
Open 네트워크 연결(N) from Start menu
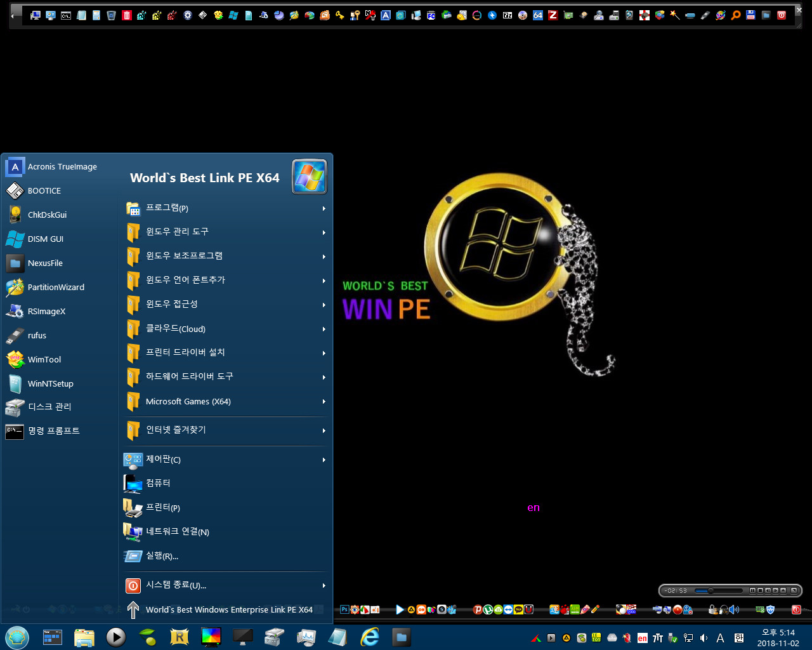[226, 532]
